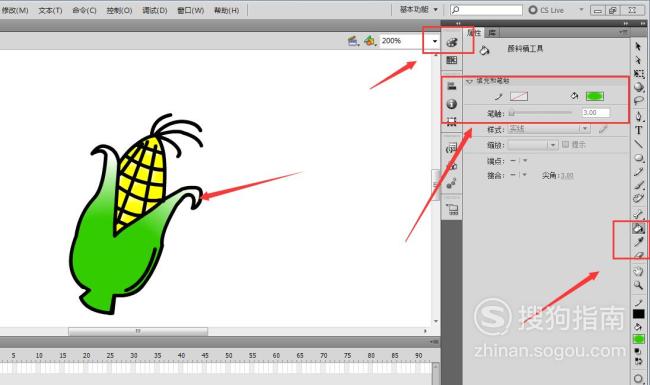Select the Paint Bucket tool in toolbar
Screen dimensions: 650x385
pyautogui.click(x=638, y=228)
